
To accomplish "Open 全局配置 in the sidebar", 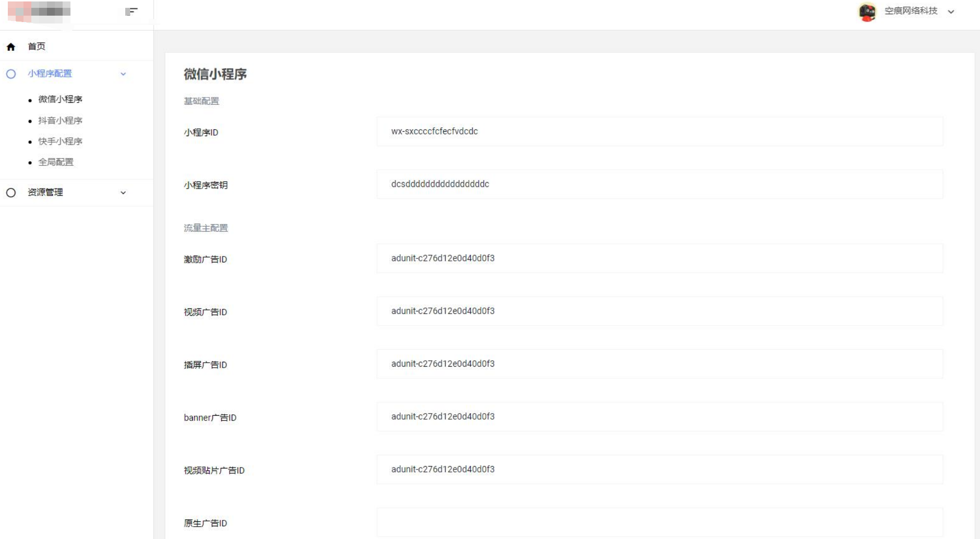I will 56,162.
